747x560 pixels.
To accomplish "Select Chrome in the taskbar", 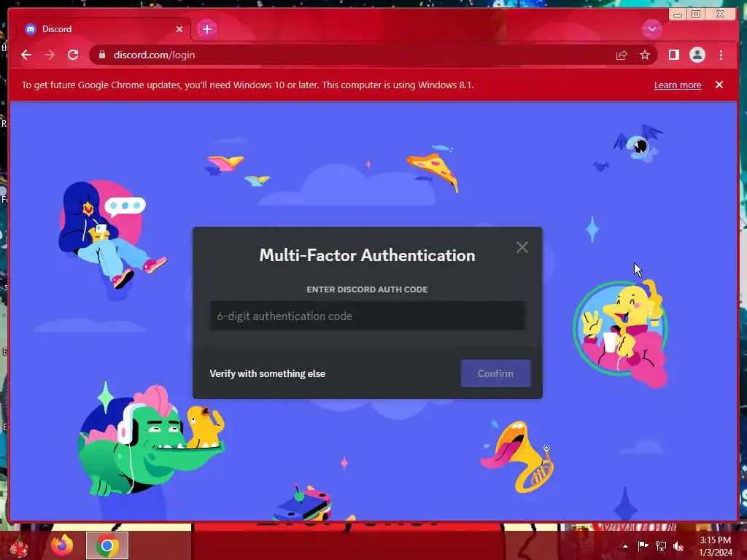I will pos(107,545).
